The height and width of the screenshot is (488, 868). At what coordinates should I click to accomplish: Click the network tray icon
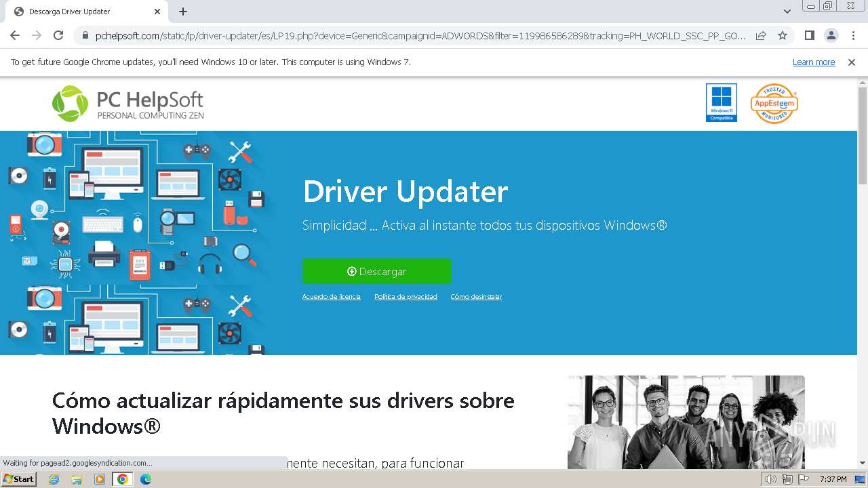click(787, 479)
